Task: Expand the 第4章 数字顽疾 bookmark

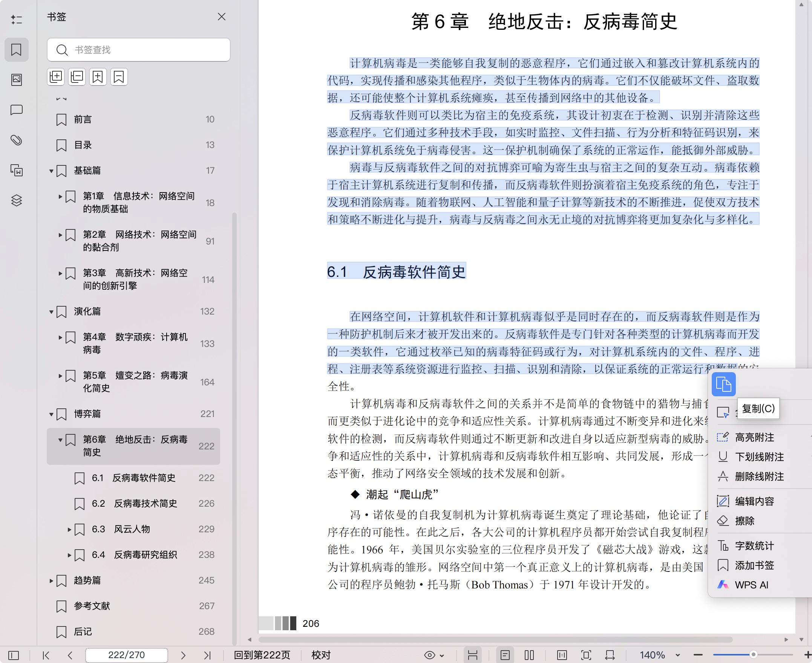Action: pyautogui.click(x=60, y=338)
